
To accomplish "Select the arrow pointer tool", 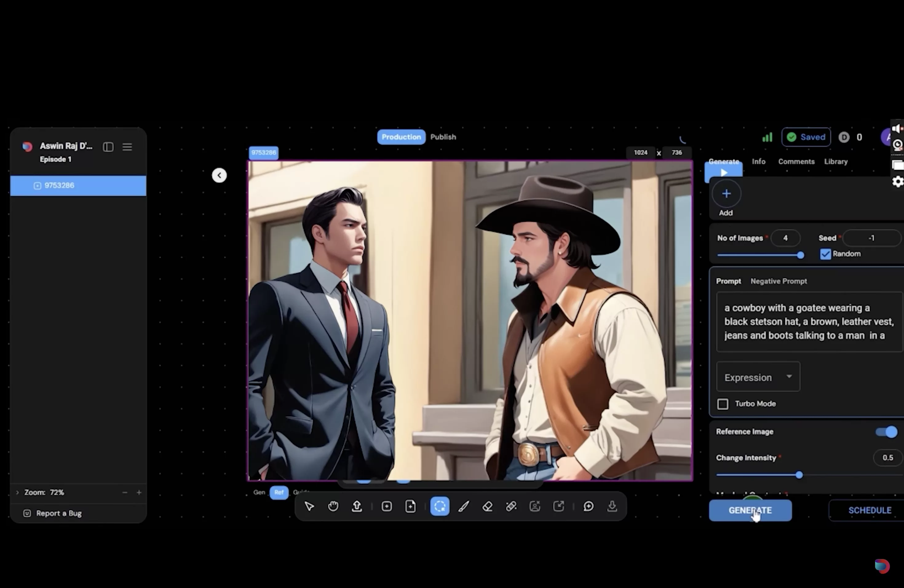I will [x=309, y=506].
